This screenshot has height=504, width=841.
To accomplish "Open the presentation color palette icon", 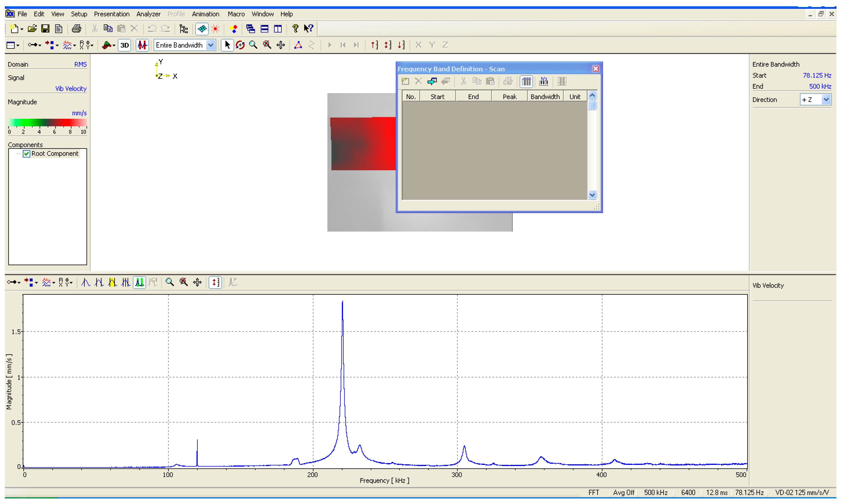I will (233, 29).
